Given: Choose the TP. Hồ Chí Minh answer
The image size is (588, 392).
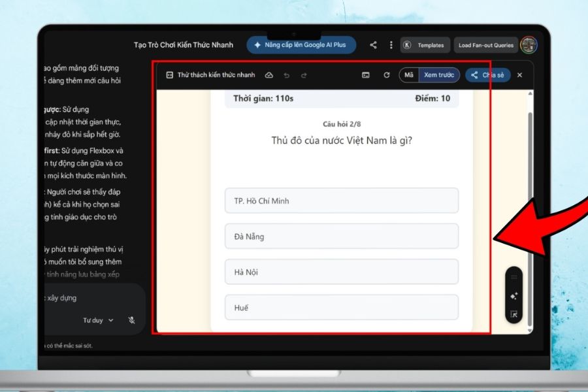Looking at the screenshot, I should [x=341, y=201].
